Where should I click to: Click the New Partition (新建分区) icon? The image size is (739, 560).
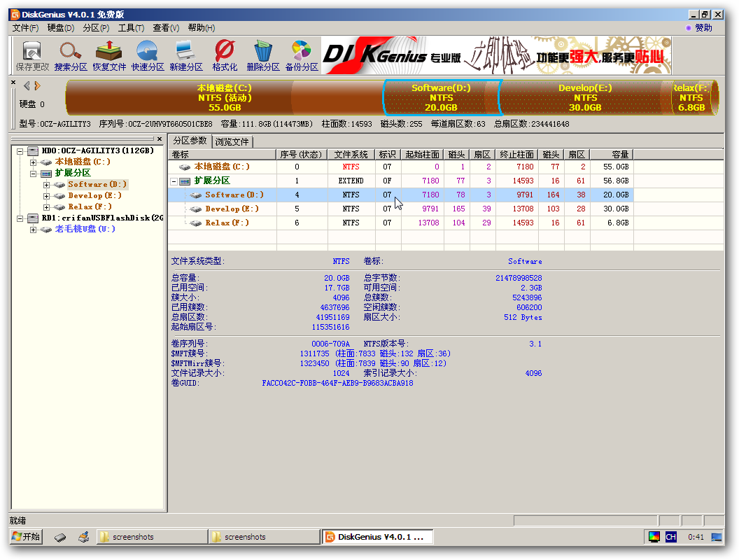click(x=186, y=55)
